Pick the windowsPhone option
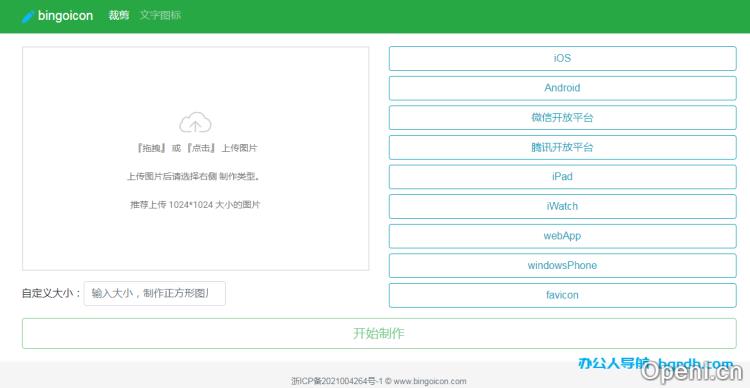This screenshot has width=750, height=388. (562, 266)
